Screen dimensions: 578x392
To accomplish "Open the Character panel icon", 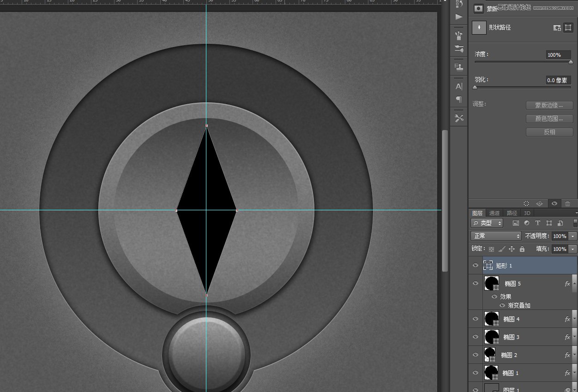I will pos(459,86).
